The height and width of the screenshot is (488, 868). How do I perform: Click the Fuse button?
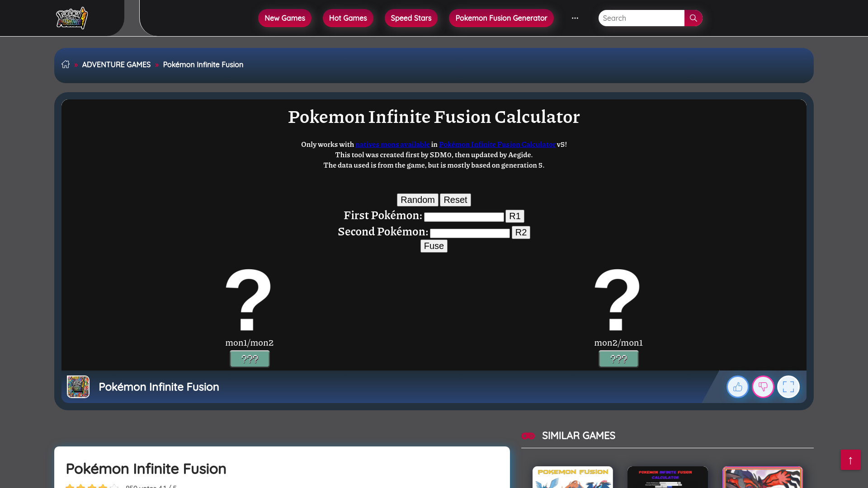pyautogui.click(x=434, y=246)
